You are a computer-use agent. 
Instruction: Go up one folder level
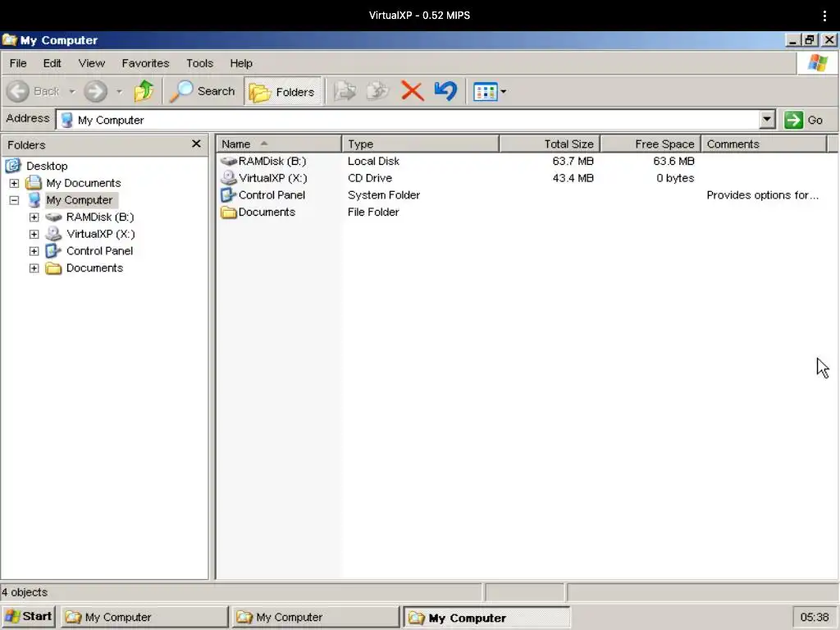coord(144,91)
